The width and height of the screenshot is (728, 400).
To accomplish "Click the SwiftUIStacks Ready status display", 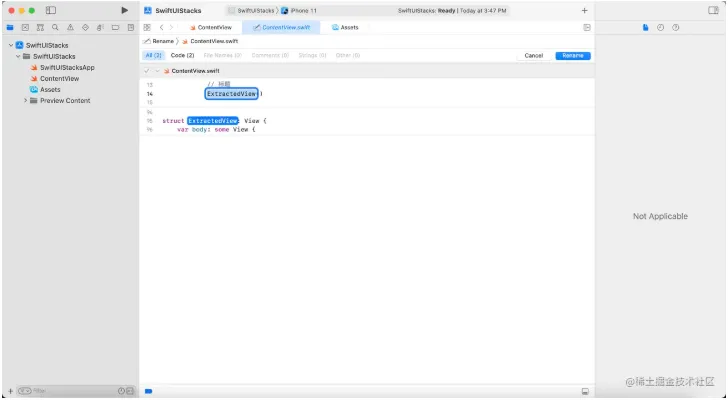I will pos(452,10).
